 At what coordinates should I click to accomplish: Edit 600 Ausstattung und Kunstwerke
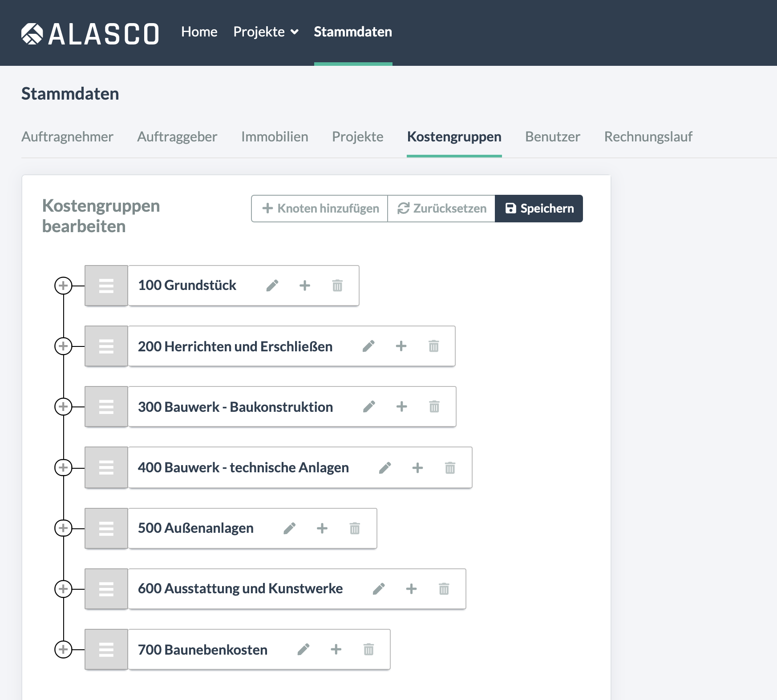[x=379, y=589]
